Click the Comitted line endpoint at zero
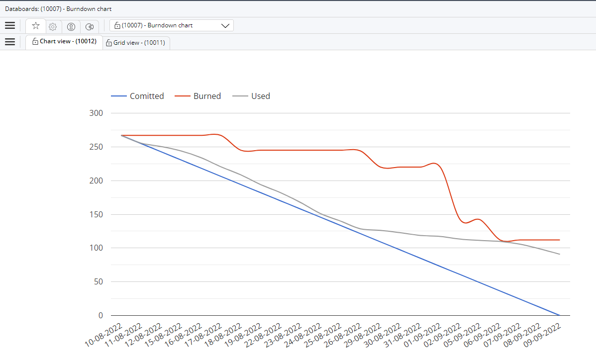Image resolution: width=596 pixels, height=364 pixels. (x=560, y=315)
